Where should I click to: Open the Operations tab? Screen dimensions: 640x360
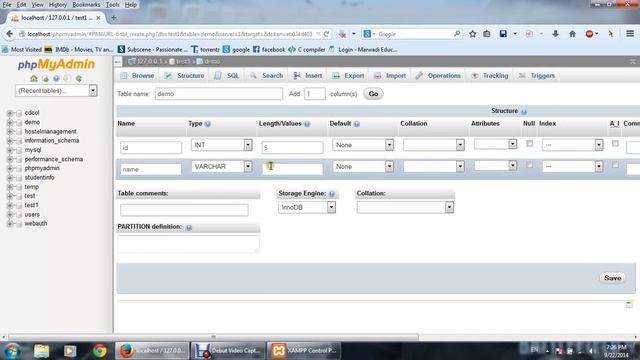438,76
